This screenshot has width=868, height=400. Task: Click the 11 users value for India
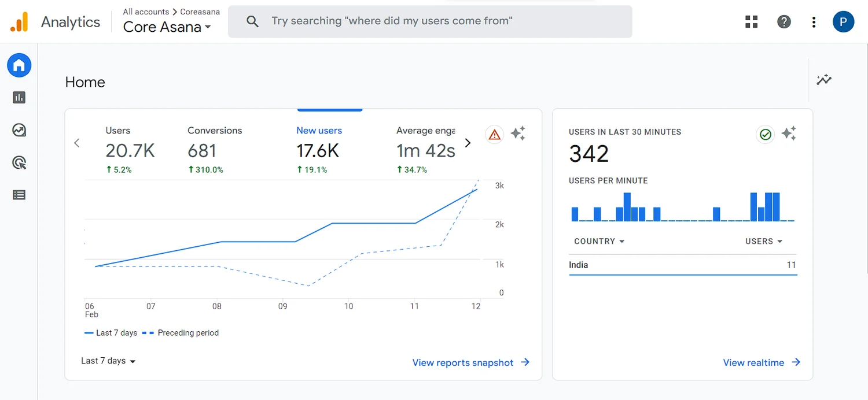click(x=791, y=265)
